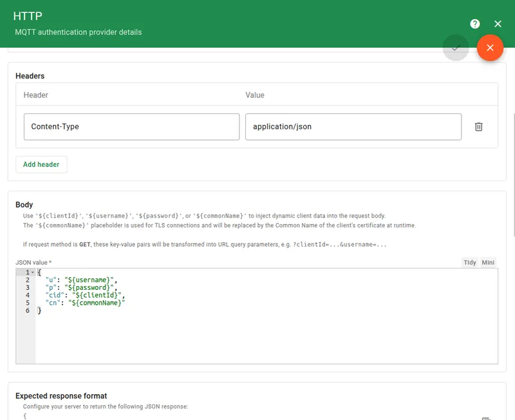Click the Add header button
Viewport: 515px width, 420px height.
click(41, 164)
